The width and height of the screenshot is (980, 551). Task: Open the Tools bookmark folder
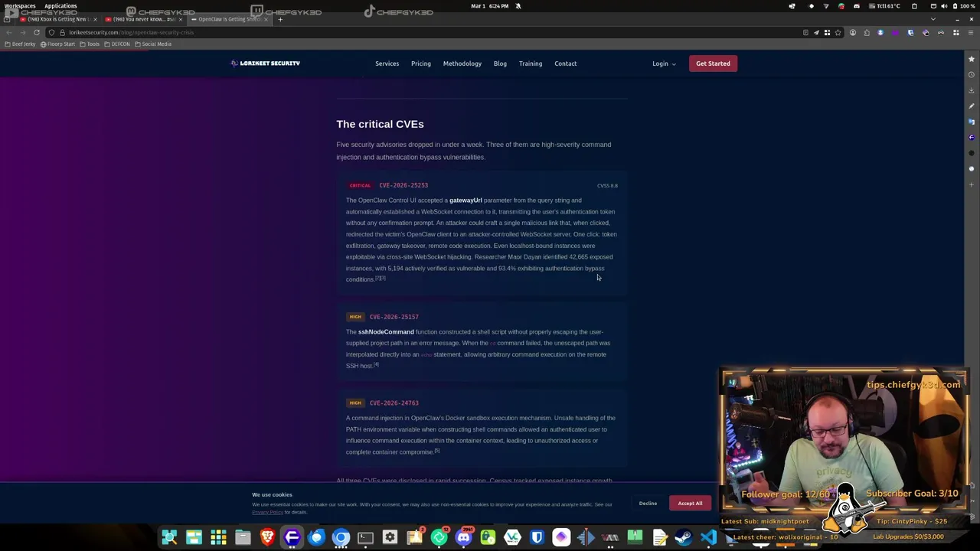[90, 44]
